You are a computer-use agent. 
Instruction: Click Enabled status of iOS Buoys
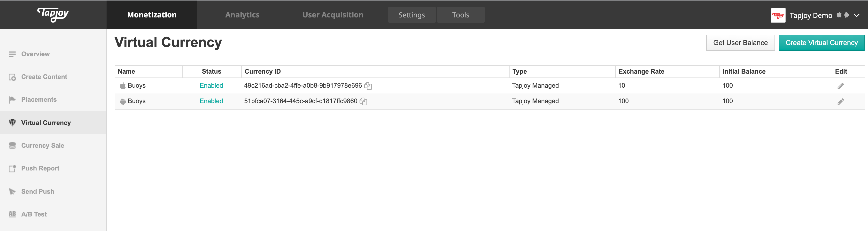click(x=211, y=85)
